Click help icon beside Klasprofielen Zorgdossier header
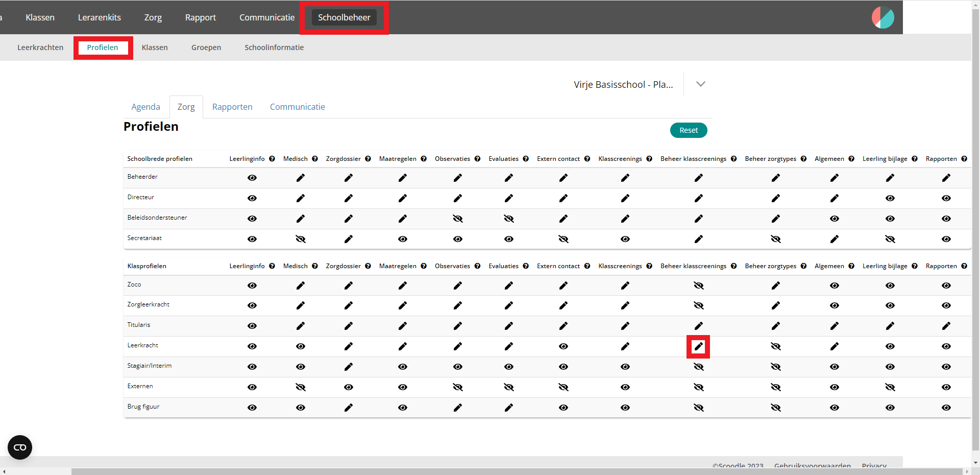980x475 pixels. (368, 266)
